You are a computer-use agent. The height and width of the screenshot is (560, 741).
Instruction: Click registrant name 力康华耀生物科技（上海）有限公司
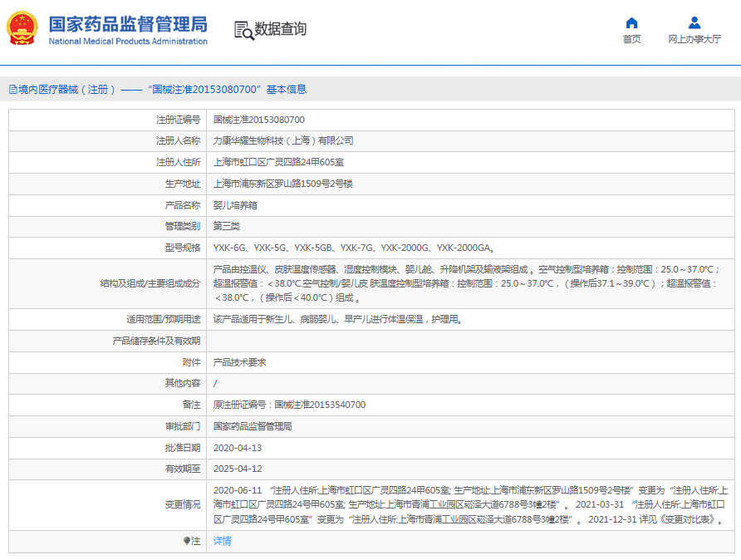click(282, 140)
